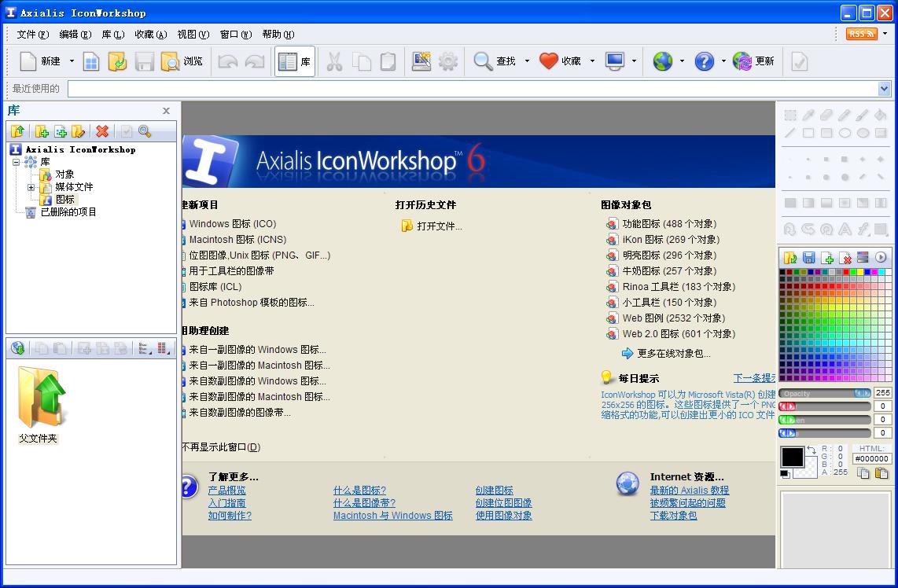Delete selected library item with red X icon

[x=101, y=131]
